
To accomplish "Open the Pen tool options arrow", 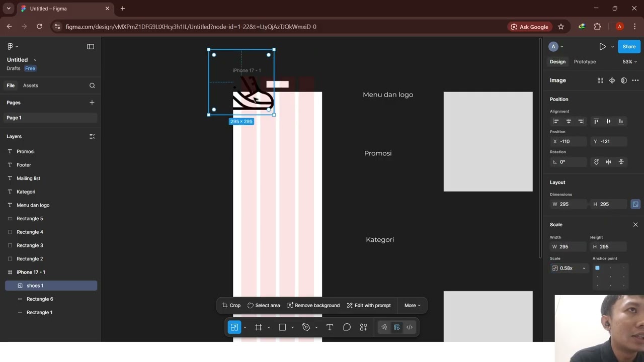I will point(316,327).
